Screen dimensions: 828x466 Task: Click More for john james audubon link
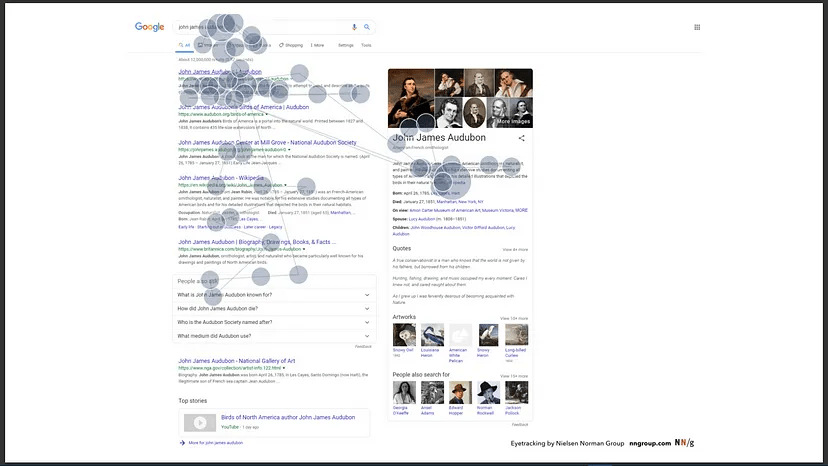pos(215,443)
